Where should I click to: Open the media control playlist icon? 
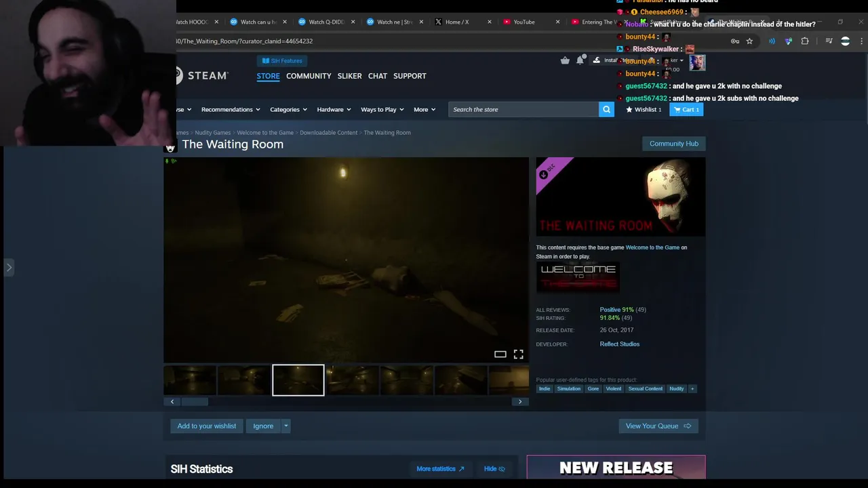829,41
